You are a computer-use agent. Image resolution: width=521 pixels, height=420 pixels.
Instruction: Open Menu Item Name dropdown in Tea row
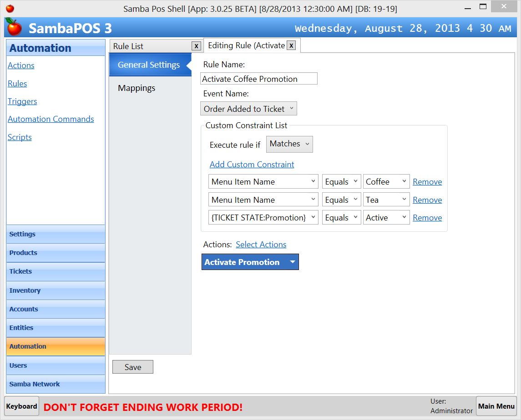click(263, 200)
